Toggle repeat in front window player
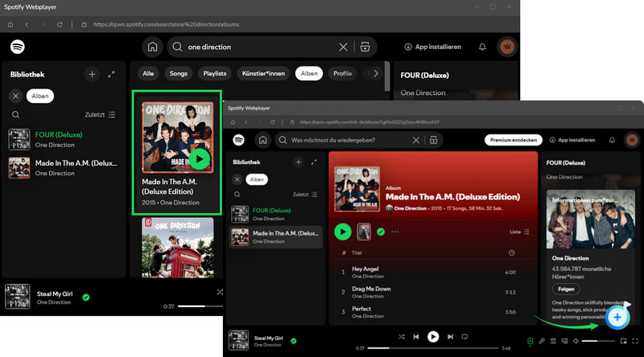 point(464,336)
